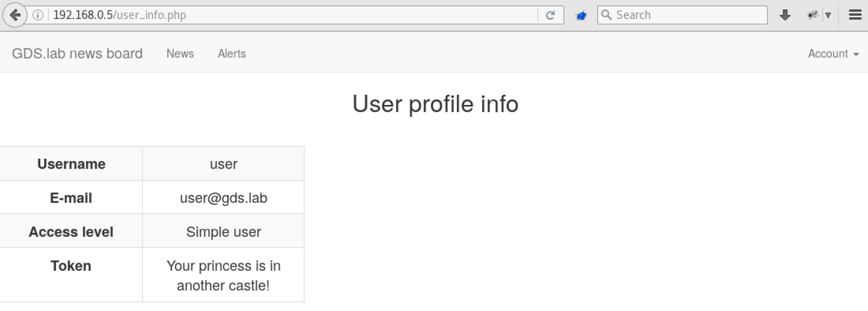868x311 pixels.
Task: Go to the News page
Action: click(180, 54)
